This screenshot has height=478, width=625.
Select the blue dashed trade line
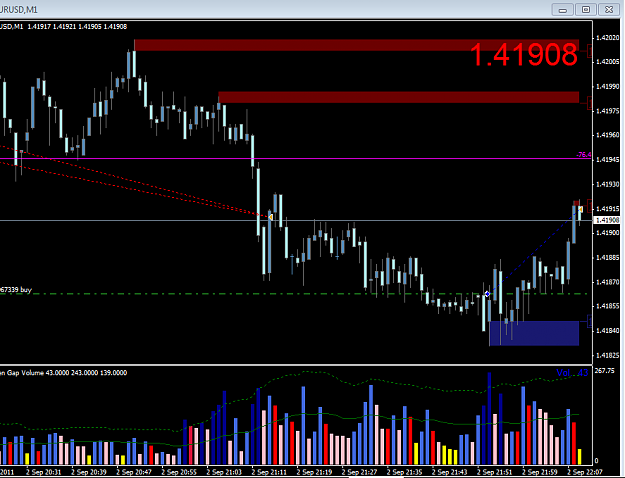coord(533,252)
